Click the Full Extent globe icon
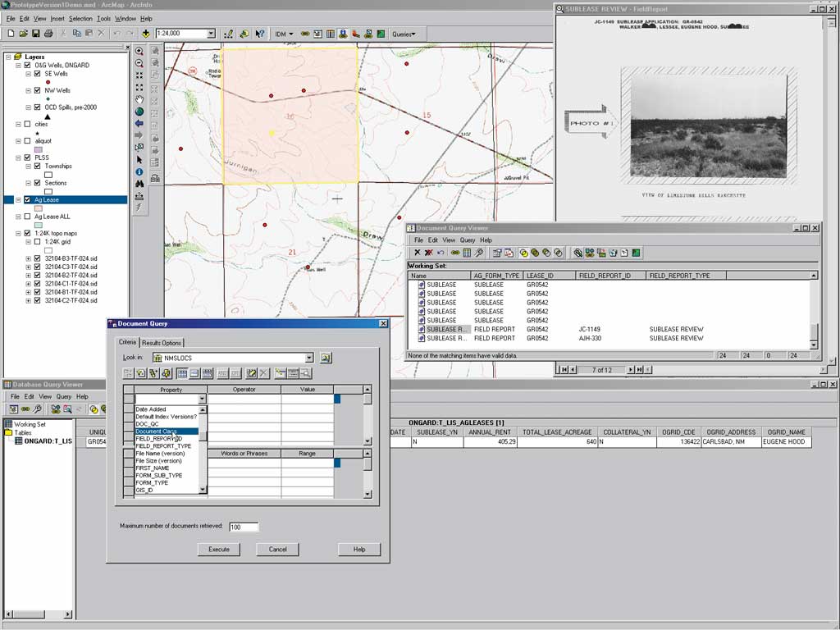This screenshot has width=840, height=630. (139, 112)
